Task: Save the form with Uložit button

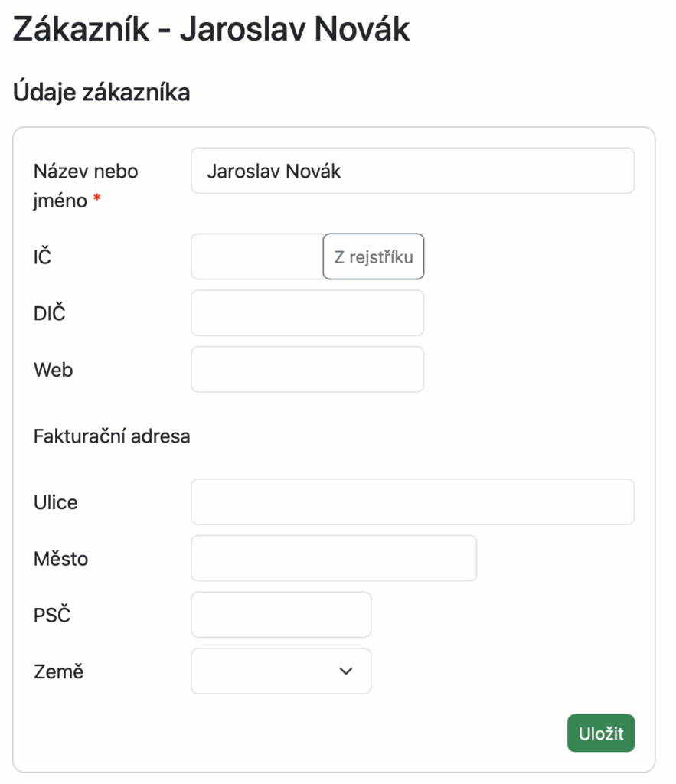Action: point(600,734)
